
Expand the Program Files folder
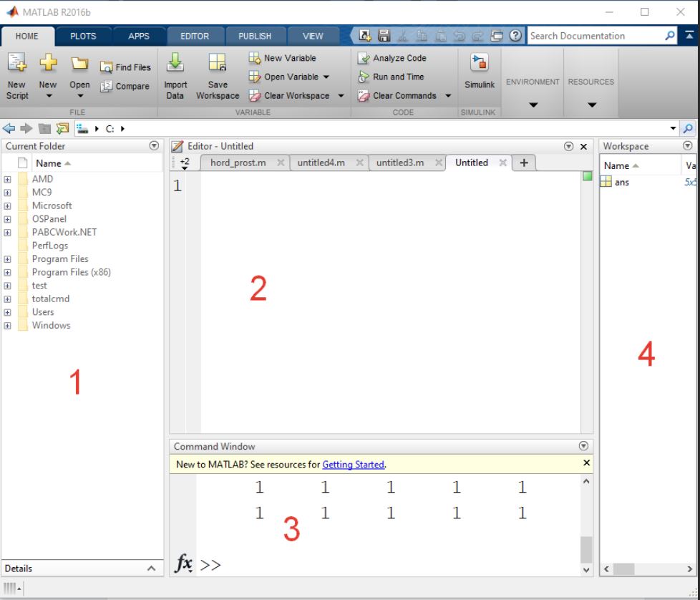[x=8, y=259]
